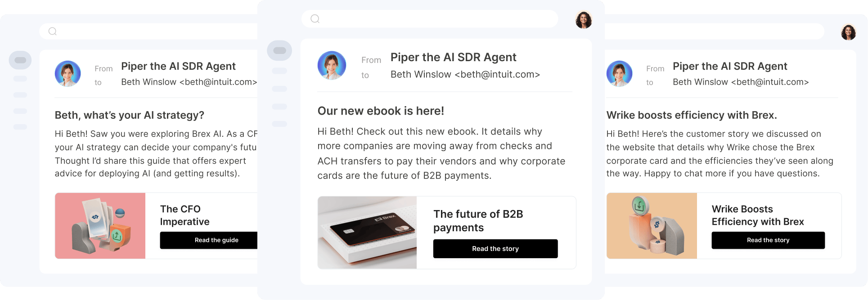Click 'The future of B2B payments' card title
This screenshot has width=868, height=300.
pos(478,221)
